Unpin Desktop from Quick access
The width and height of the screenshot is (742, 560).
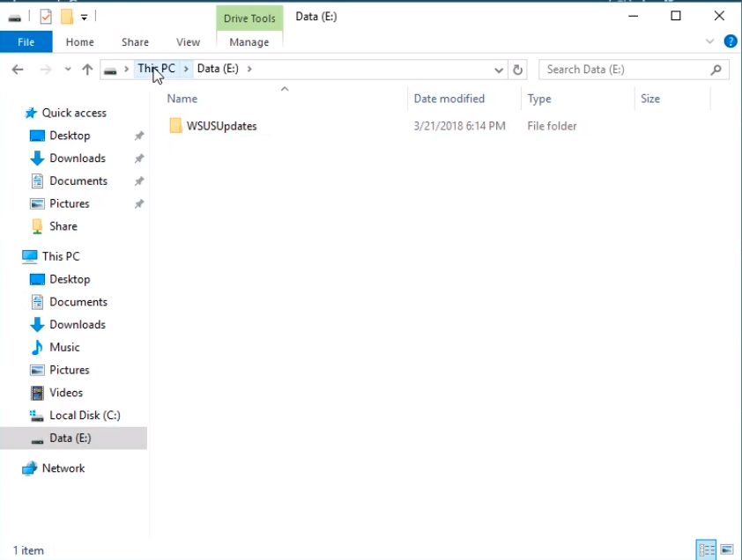pyautogui.click(x=138, y=136)
